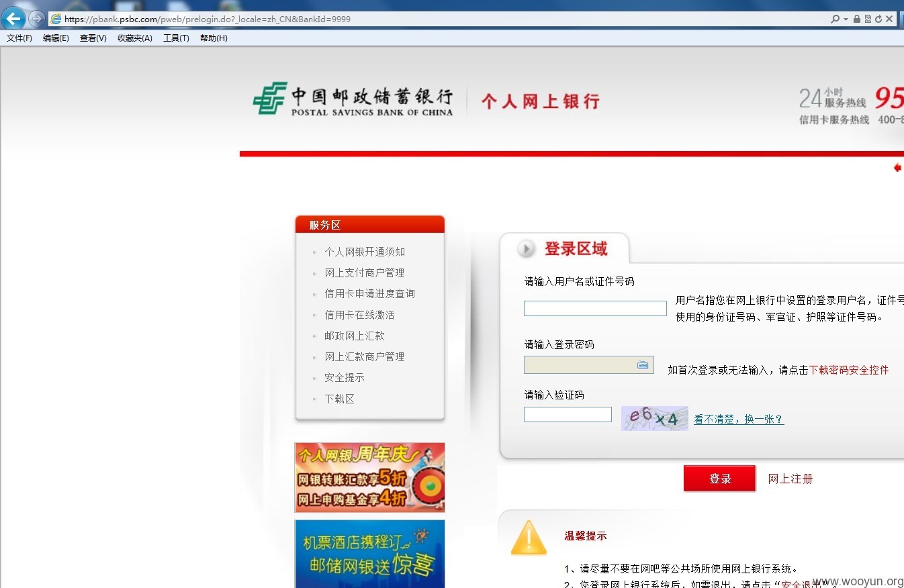Open the 机票酒店携程订 promotion banner
The width and height of the screenshot is (904, 588).
coord(369,554)
